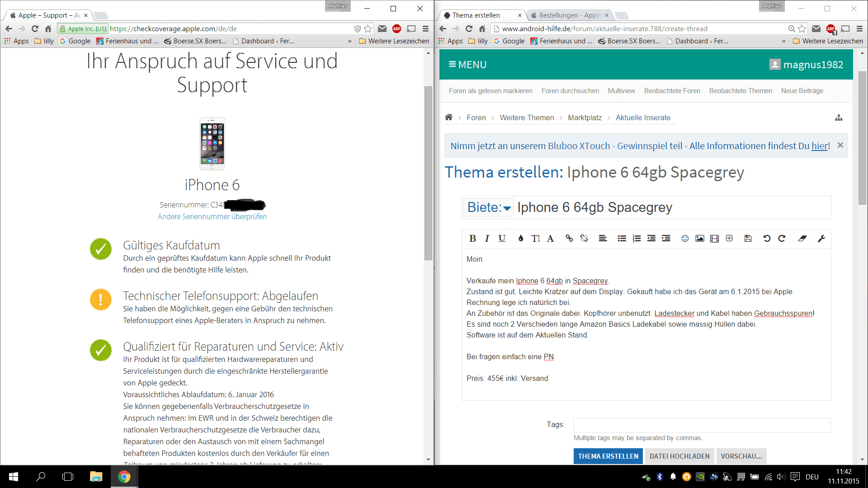Switch to the Bestellungen - Apple tab

[x=570, y=15]
